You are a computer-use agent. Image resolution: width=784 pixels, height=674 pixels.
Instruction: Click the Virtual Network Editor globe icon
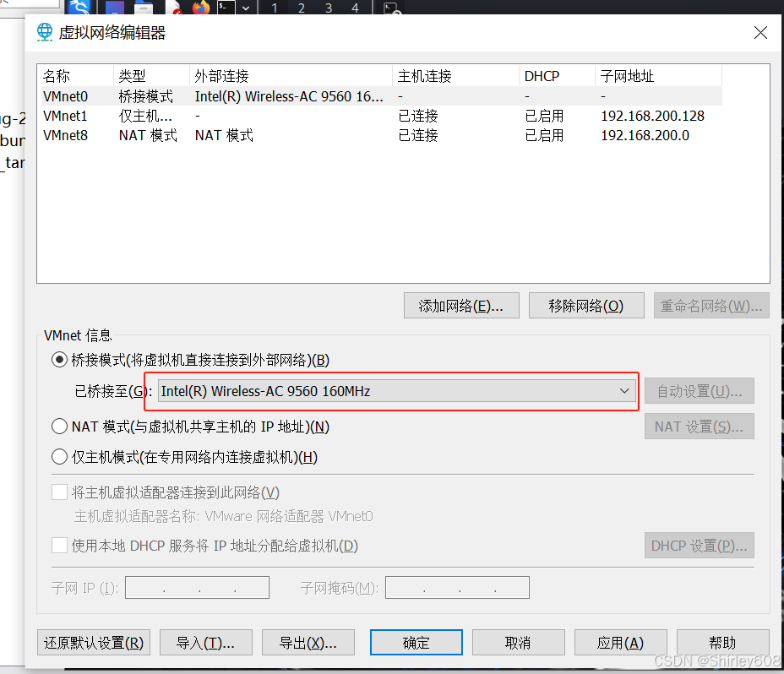pos(45,32)
